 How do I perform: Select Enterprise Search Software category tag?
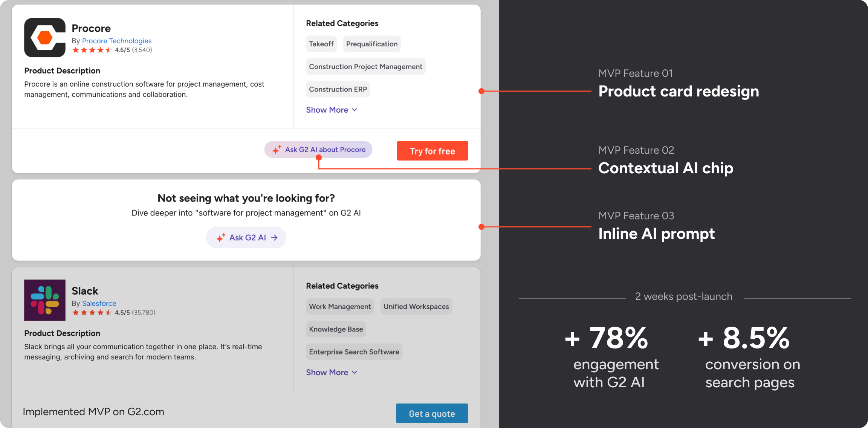tap(354, 352)
